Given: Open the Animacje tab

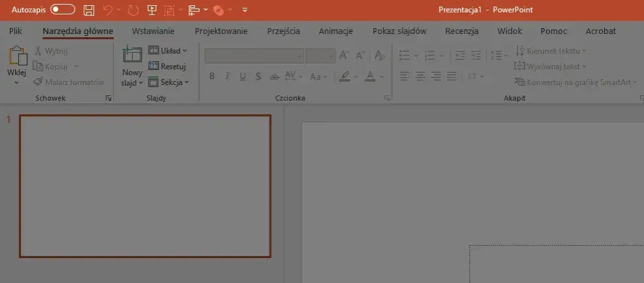Looking at the screenshot, I should pos(336,31).
